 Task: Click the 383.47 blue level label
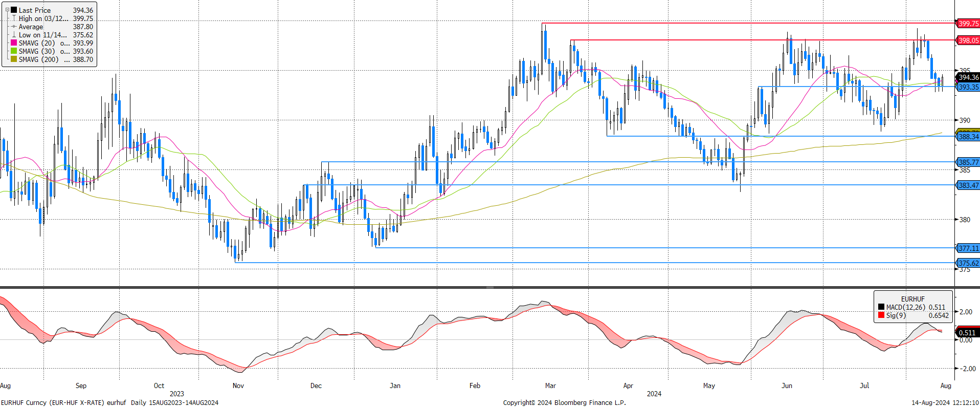pos(968,185)
